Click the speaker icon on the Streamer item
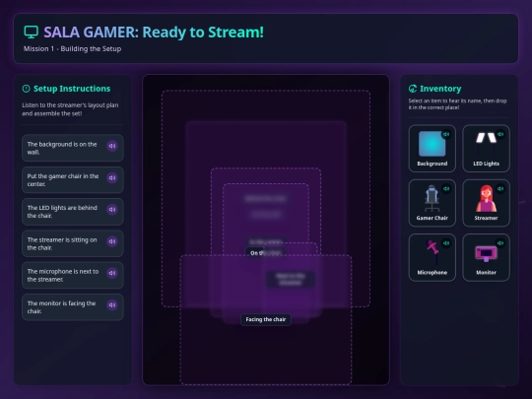Image resolution: width=532 pixels, height=399 pixels. pos(500,188)
